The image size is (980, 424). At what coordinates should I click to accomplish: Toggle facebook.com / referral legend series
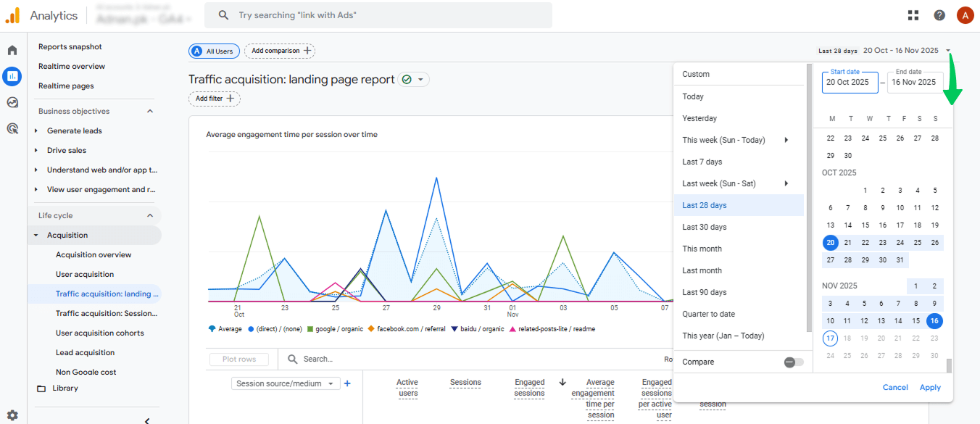pos(406,329)
